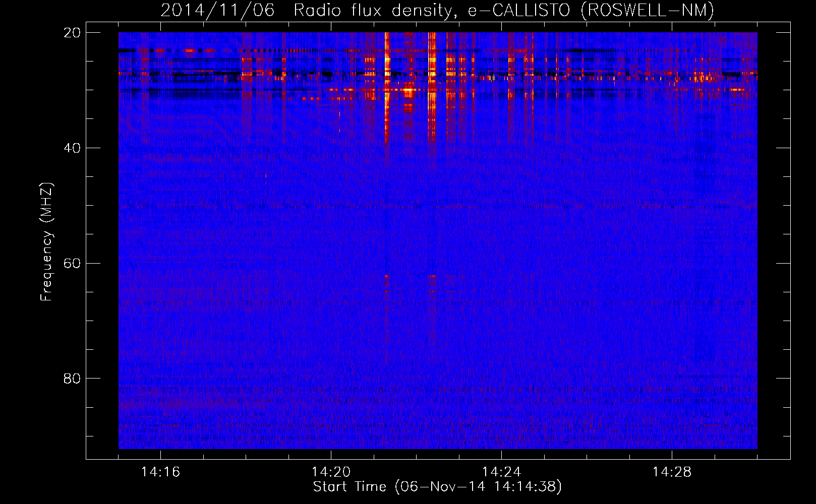This screenshot has width=816, height=504.
Task: Select the 'Frequency (MHZ)' y-axis label
Action: (46, 242)
